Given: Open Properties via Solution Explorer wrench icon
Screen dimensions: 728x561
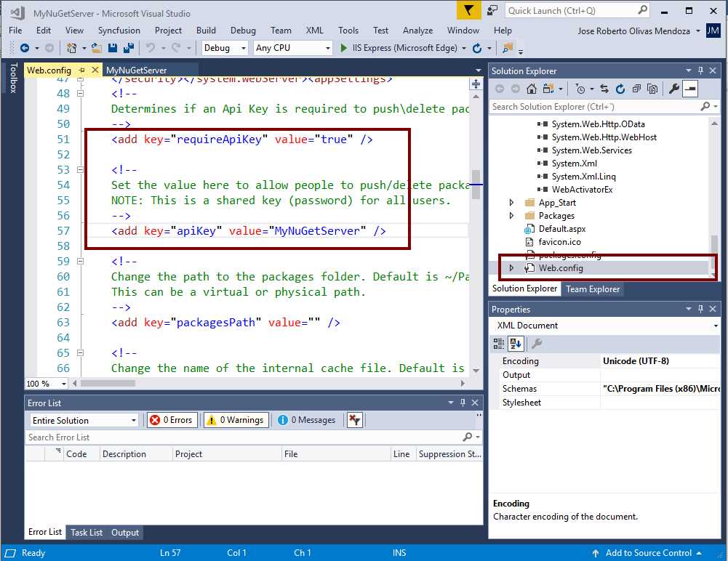Looking at the screenshot, I should 673,89.
